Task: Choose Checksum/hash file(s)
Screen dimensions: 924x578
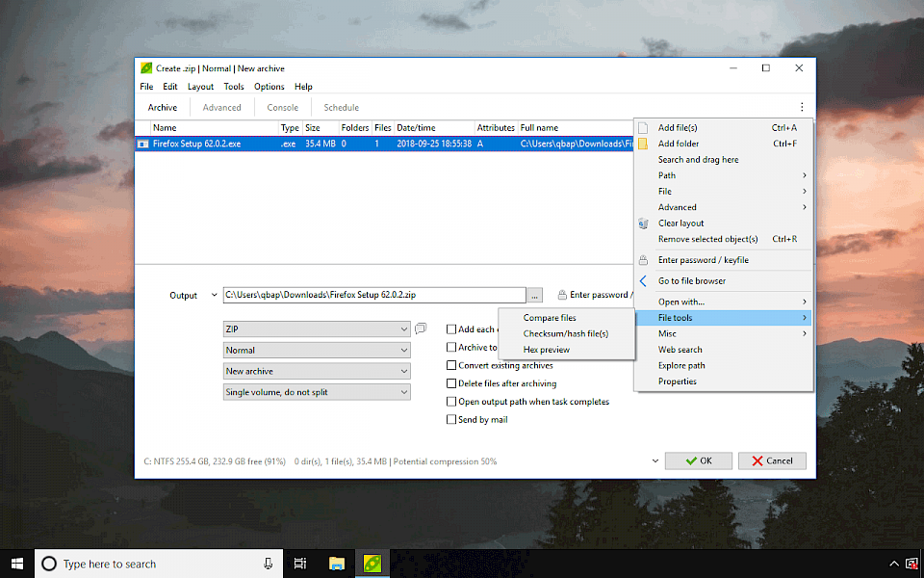Action: coord(567,334)
